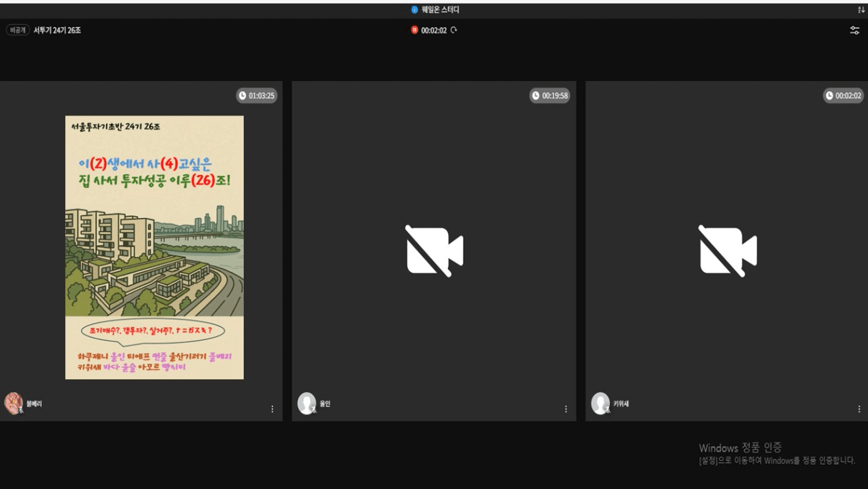Click the 비공개 private room badge

pos(18,30)
